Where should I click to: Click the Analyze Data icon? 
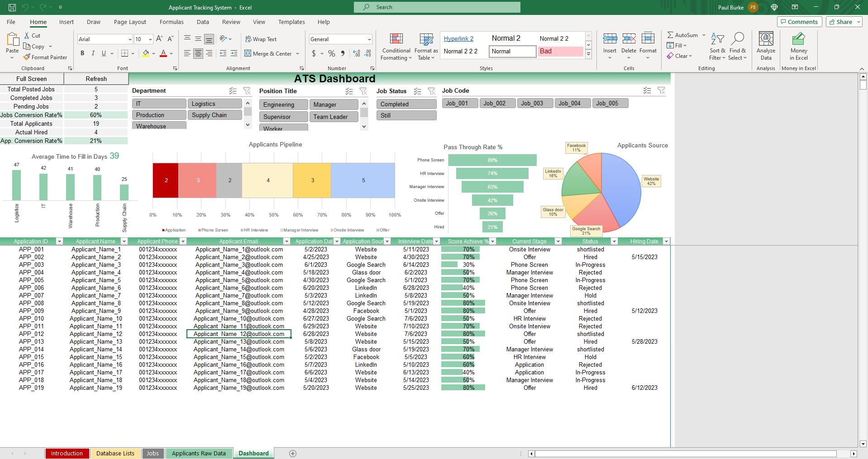click(x=765, y=45)
